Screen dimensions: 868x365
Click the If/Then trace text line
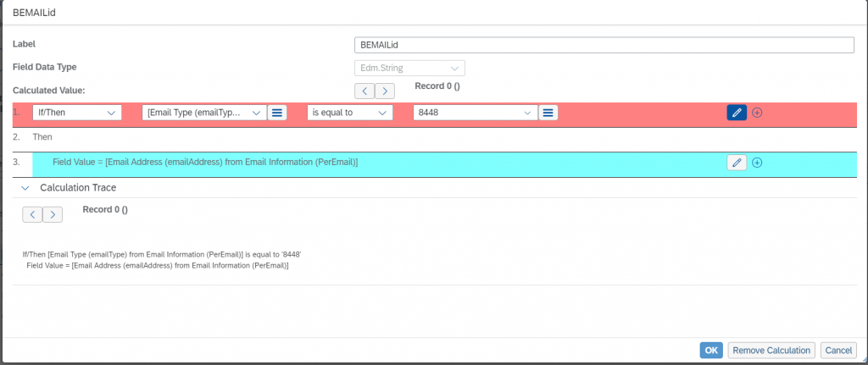pos(162,255)
